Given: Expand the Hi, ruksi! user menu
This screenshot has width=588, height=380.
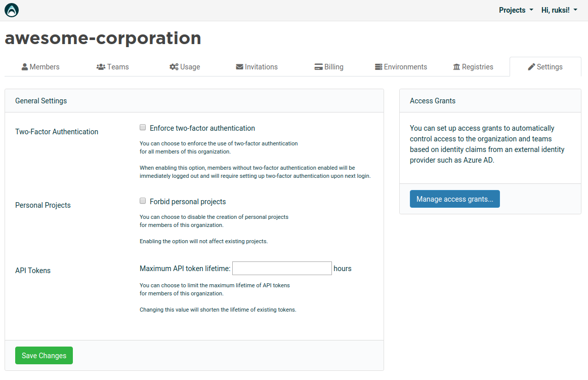Looking at the screenshot, I should (x=559, y=10).
